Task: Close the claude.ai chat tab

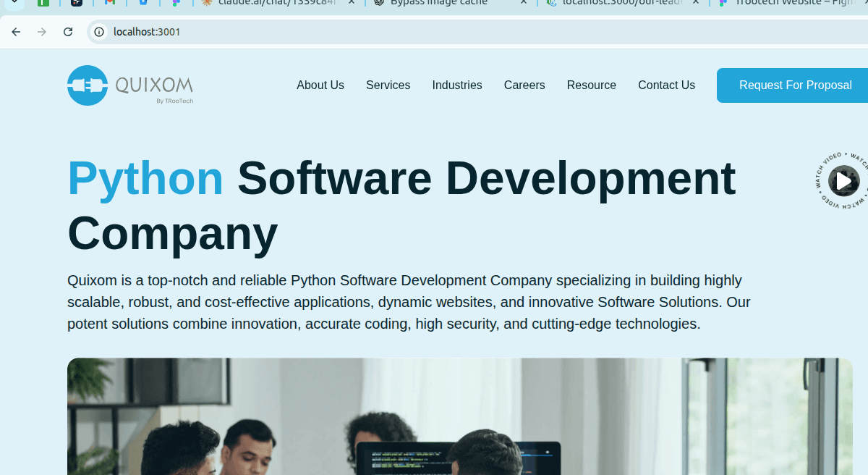Action: click(352, 2)
